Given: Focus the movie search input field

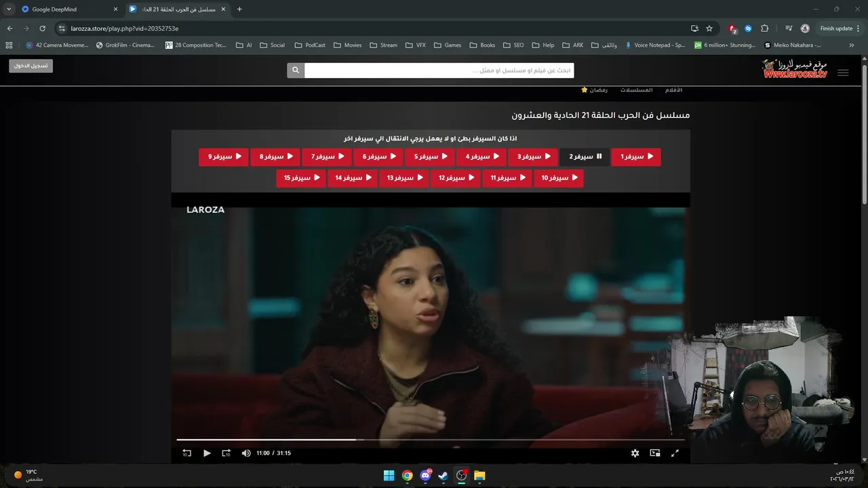Looking at the screenshot, I should point(439,70).
